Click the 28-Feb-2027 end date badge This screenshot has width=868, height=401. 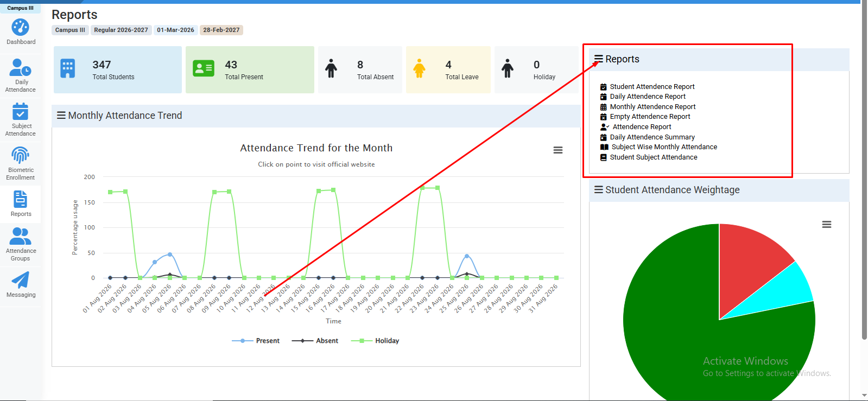click(221, 30)
